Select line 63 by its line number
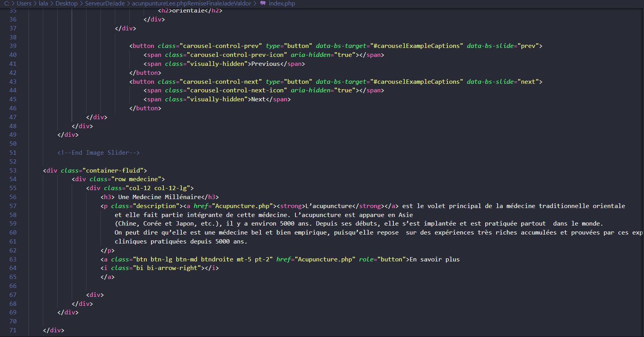Screen dimensions: 644x337 pos(13,259)
